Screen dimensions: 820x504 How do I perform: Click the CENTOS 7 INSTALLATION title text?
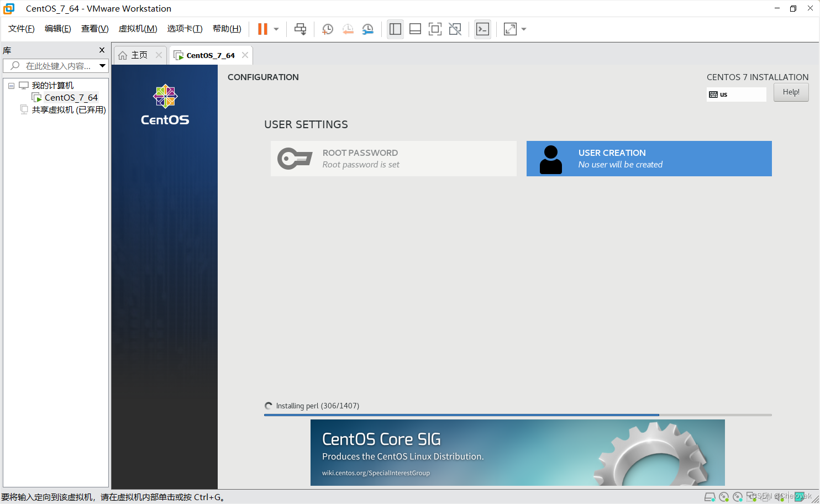tap(758, 77)
